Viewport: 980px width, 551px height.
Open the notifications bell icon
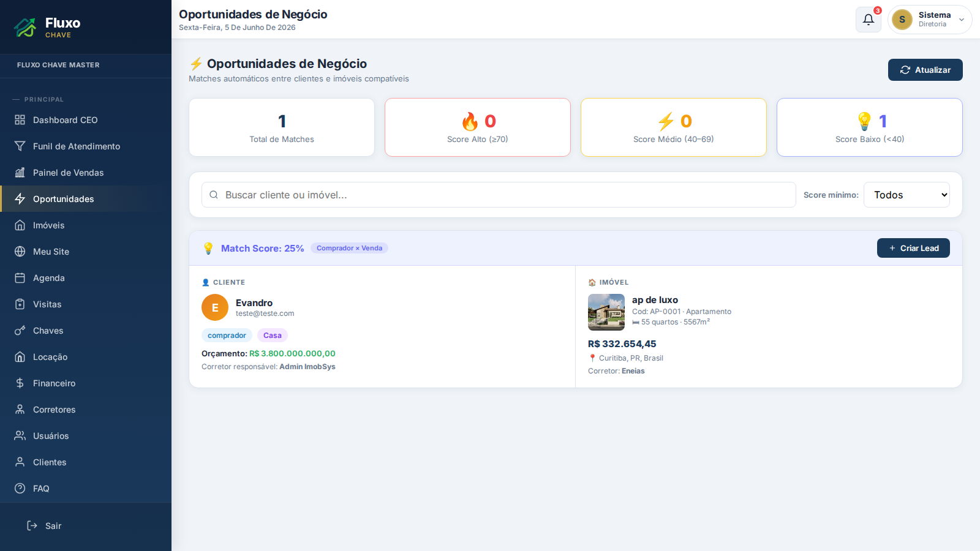[868, 20]
